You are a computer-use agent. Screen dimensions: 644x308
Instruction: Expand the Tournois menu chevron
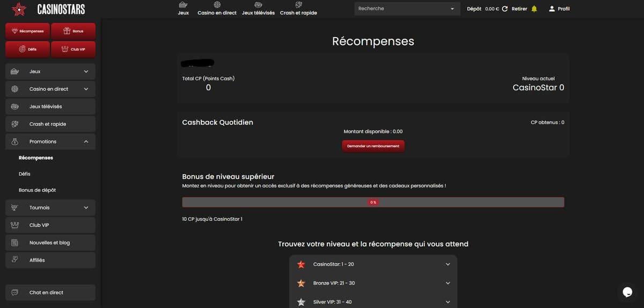pos(86,207)
